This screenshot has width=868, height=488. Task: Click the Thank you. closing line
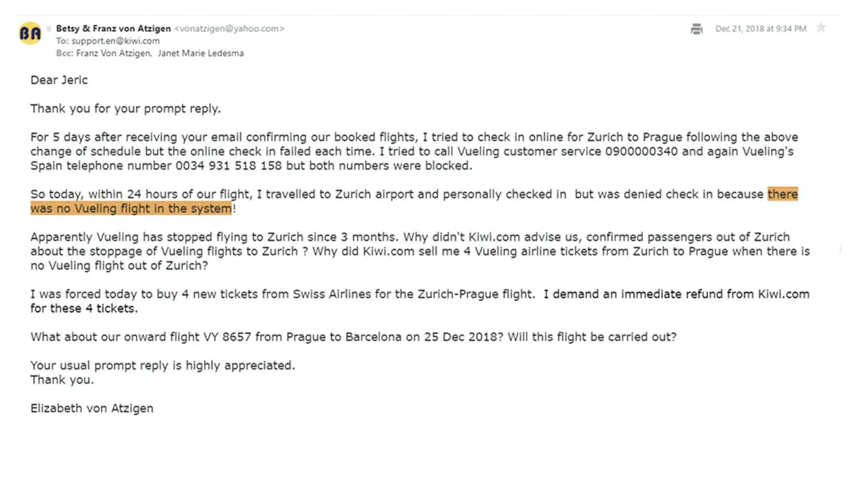[x=62, y=380]
